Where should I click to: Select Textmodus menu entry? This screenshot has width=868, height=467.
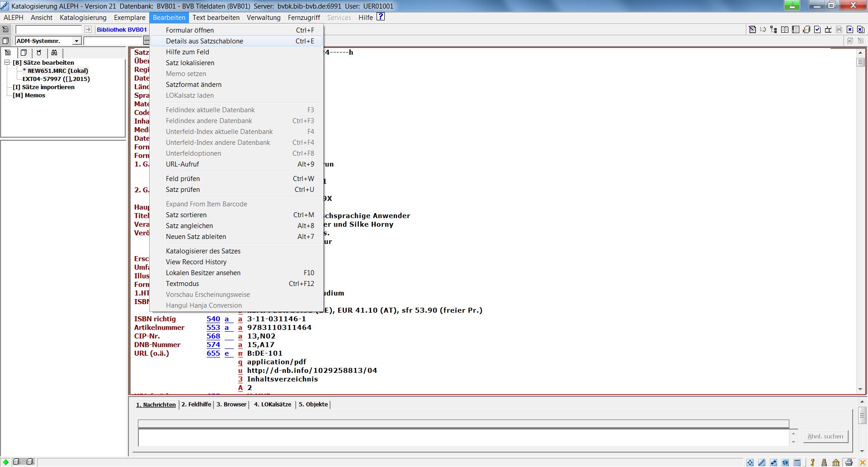click(x=182, y=284)
